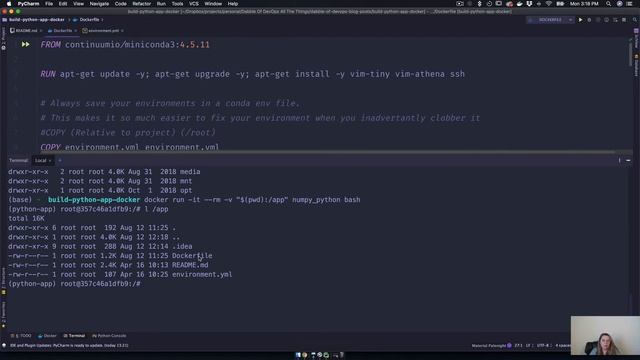Click the Apple menu logo
This screenshot has width=640, height=360.
pyautogui.click(x=9, y=4)
